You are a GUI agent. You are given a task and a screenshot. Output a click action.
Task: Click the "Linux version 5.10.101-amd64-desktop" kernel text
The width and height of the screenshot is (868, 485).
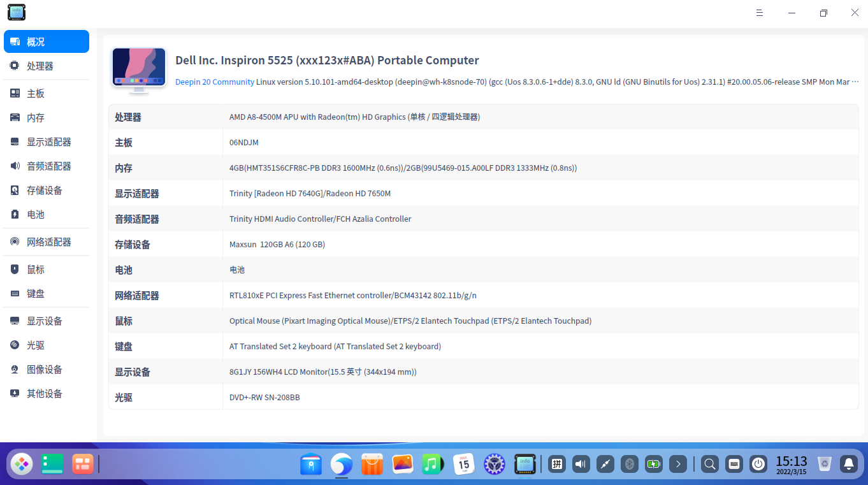[324, 82]
